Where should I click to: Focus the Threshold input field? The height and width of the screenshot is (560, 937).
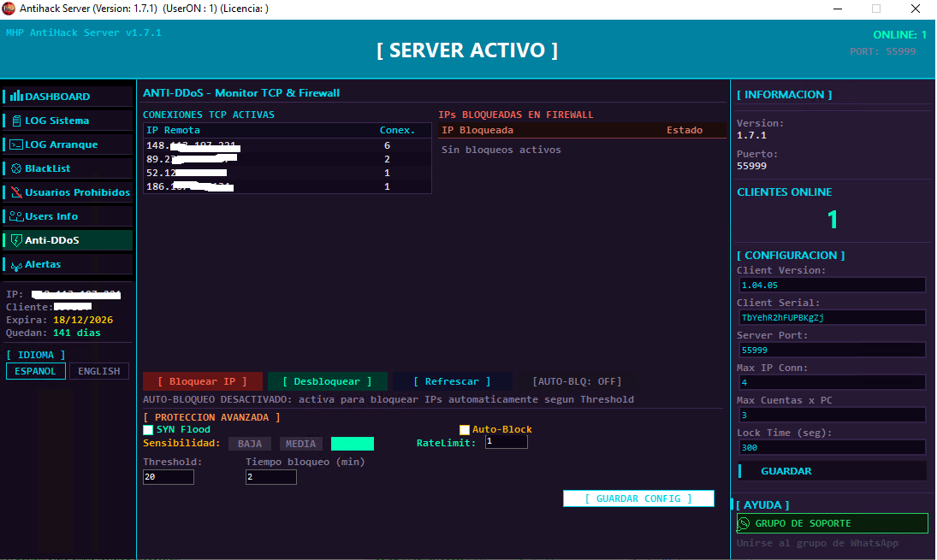coord(169,477)
